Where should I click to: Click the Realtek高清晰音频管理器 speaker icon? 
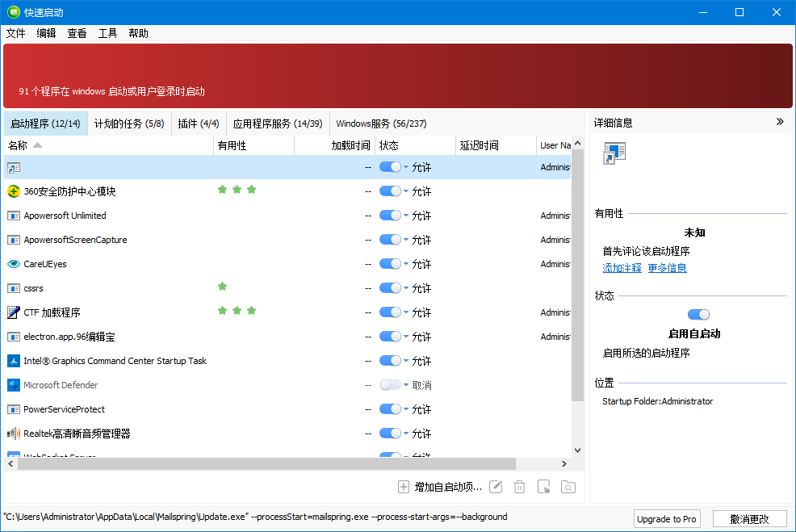point(14,434)
